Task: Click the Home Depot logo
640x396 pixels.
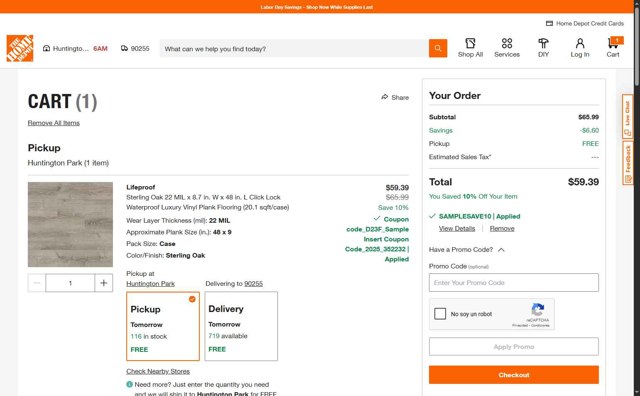Action: [x=20, y=48]
